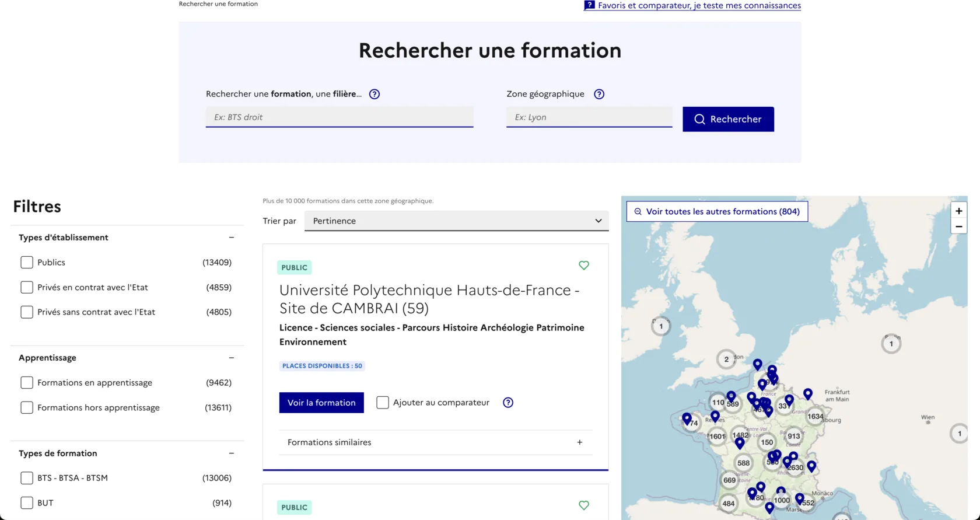Viewport: 980px width, 520px height.
Task: Click map cluster marker 552 near Marseille
Action: pyautogui.click(x=808, y=503)
